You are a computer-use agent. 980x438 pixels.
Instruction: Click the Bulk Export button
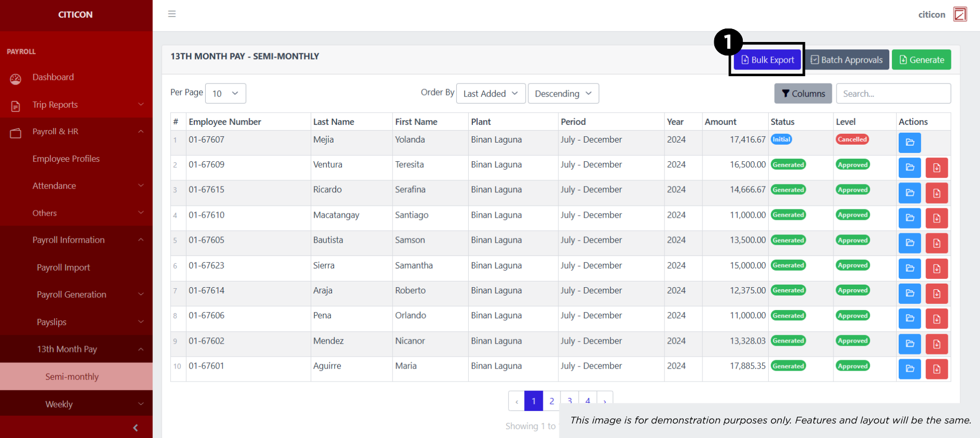tap(767, 60)
